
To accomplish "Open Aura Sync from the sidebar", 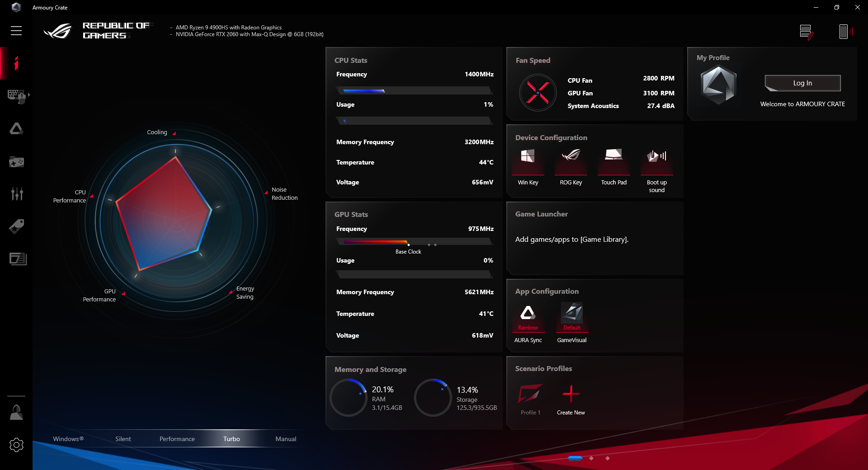I will point(16,129).
